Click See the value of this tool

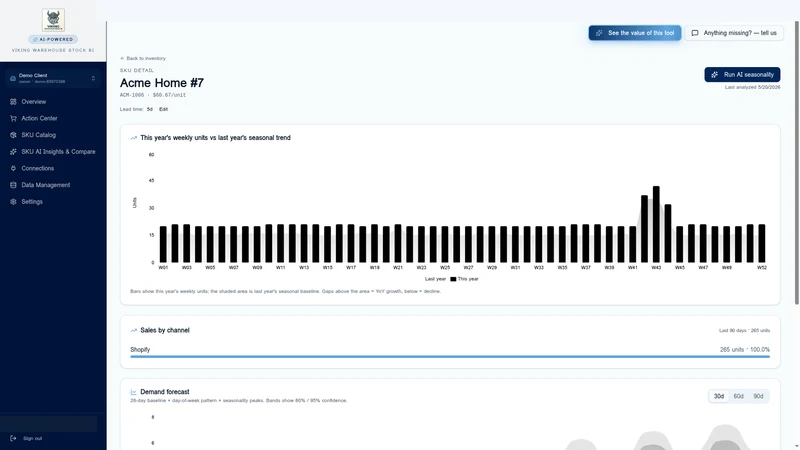tap(635, 33)
